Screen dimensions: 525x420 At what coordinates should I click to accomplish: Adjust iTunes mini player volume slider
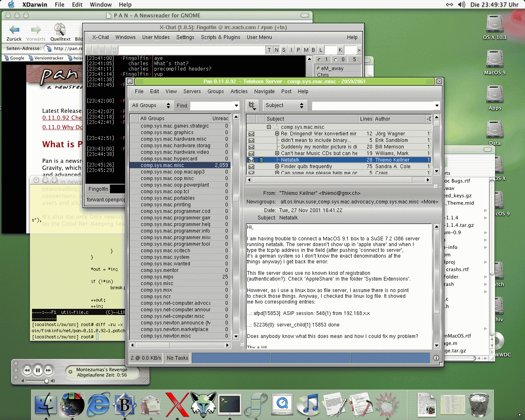coord(46,381)
